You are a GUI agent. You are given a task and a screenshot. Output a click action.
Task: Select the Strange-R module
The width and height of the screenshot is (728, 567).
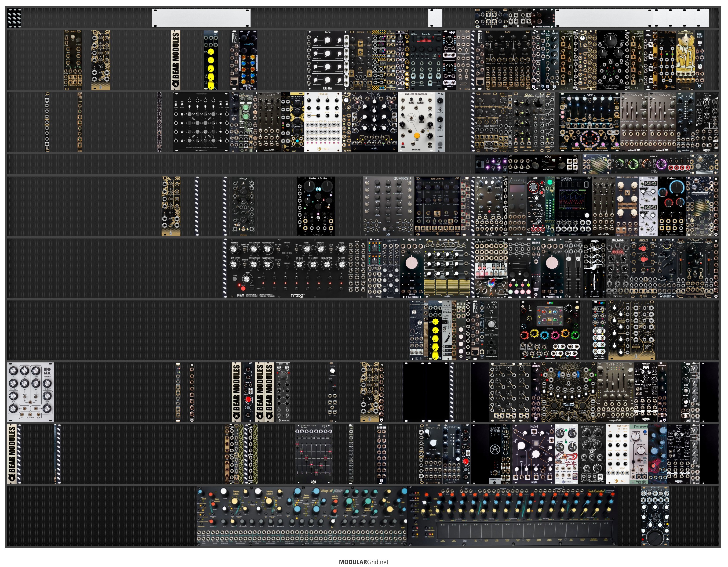491,268
